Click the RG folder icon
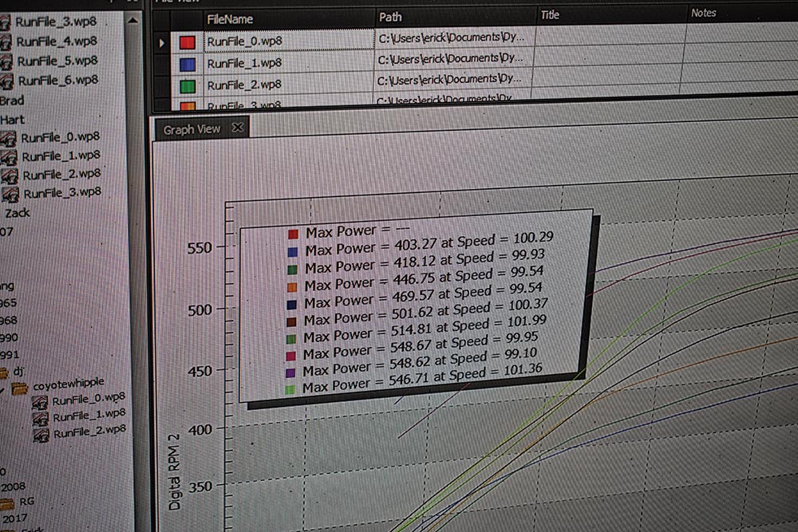Image resolution: width=798 pixels, height=532 pixels. pyautogui.click(x=7, y=503)
